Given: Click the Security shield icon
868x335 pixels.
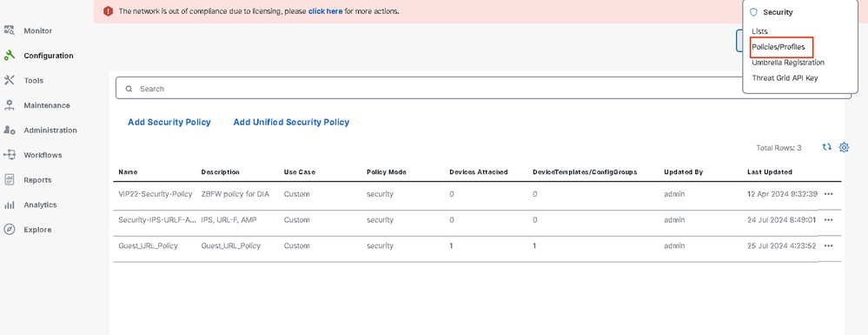Looking at the screenshot, I should tap(753, 12).
